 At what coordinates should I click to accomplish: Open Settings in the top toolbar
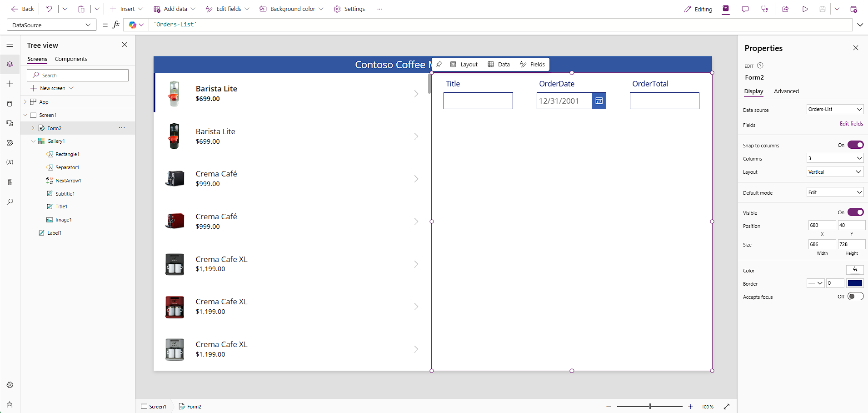(x=349, y=9)
